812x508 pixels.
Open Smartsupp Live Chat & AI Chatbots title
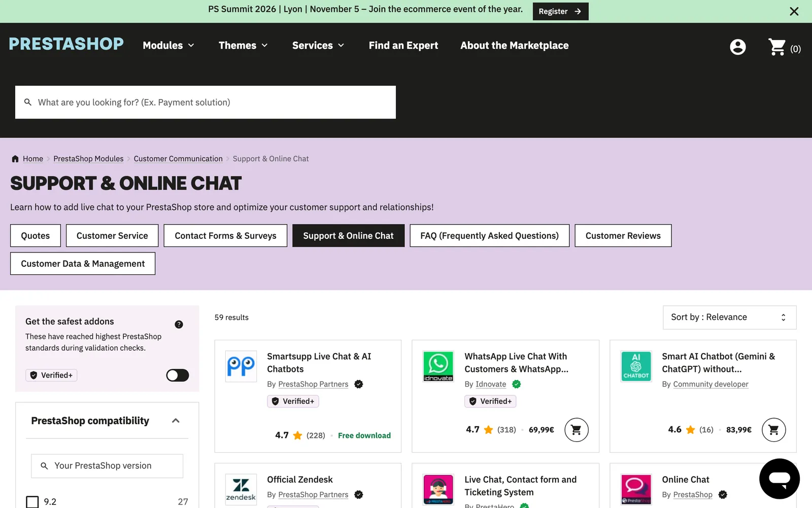tap(319, 363)
